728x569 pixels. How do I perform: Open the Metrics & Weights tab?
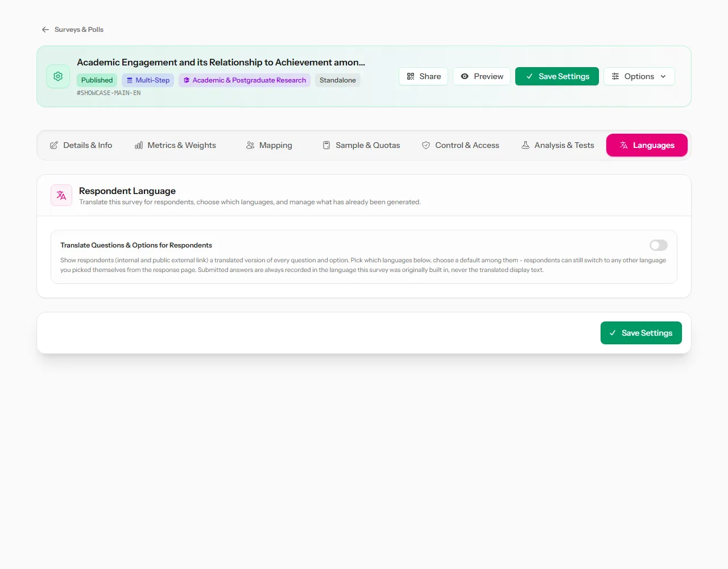(175, 145)
